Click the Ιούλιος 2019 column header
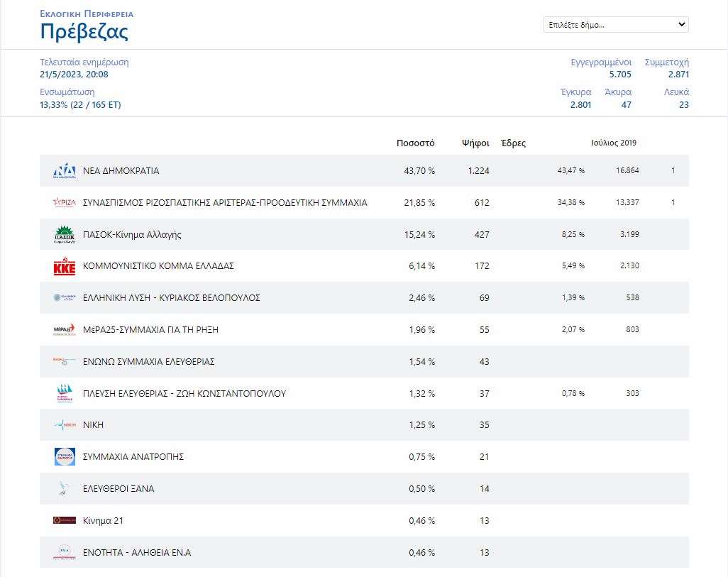Screen dimensions: 728x577 tap(614, 143)
